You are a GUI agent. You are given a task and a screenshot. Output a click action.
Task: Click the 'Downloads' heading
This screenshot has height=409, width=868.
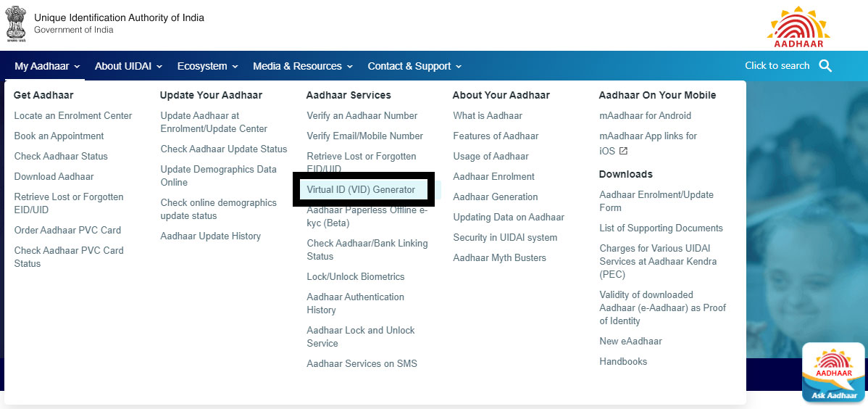pos(625,174)
